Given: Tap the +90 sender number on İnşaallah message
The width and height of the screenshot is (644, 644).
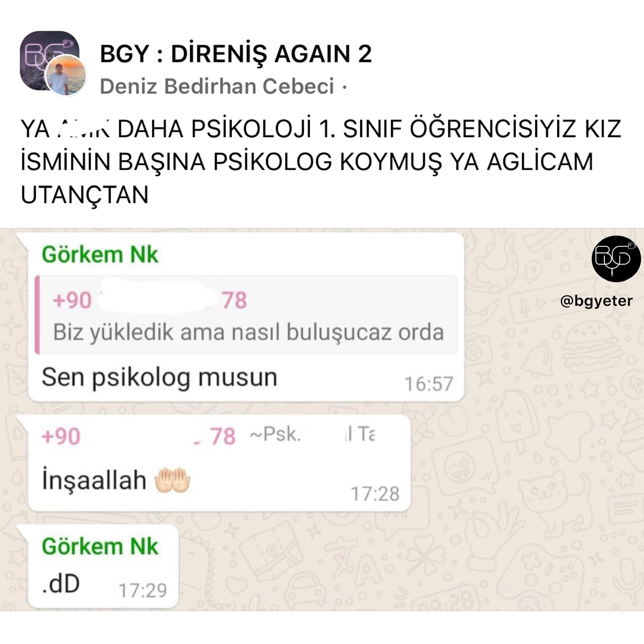Looking at the screenshot, I should pos(138,436).
